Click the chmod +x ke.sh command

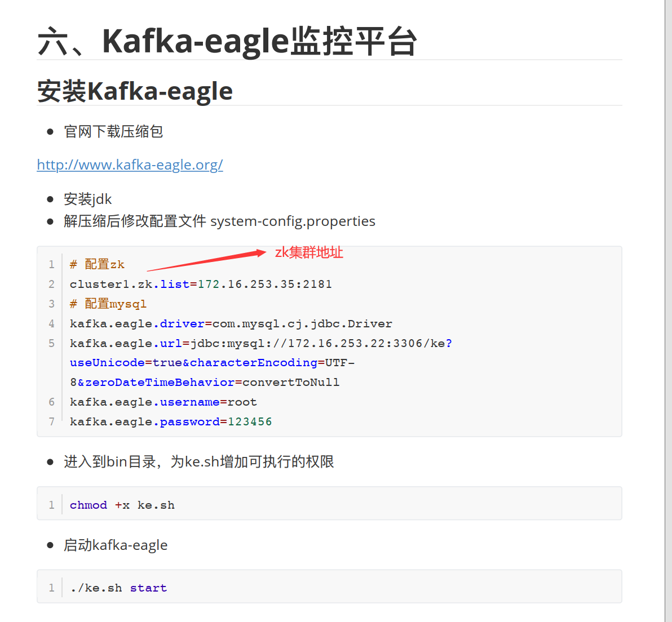point(122,505)
